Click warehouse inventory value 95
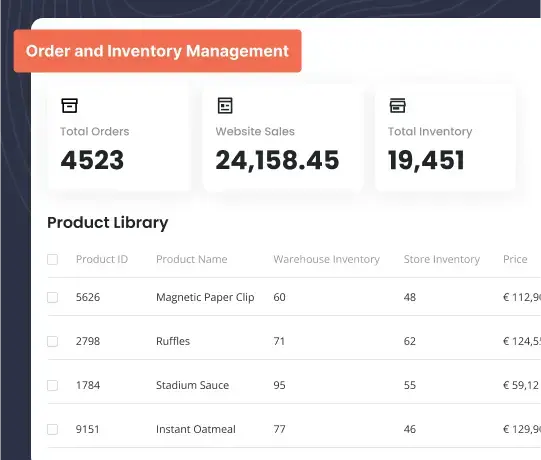This screenshot has width=541, height=460. click(279, 385)
